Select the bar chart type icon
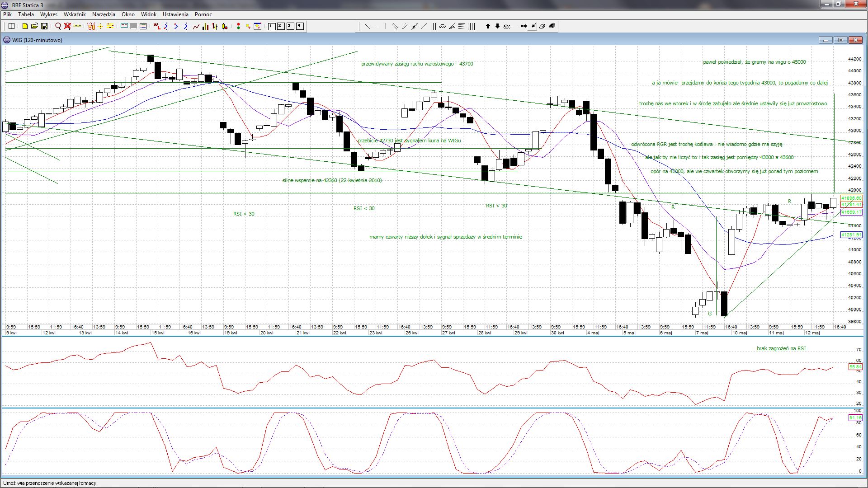The height and width of the screenshot is (488, 868). [206, 26]
